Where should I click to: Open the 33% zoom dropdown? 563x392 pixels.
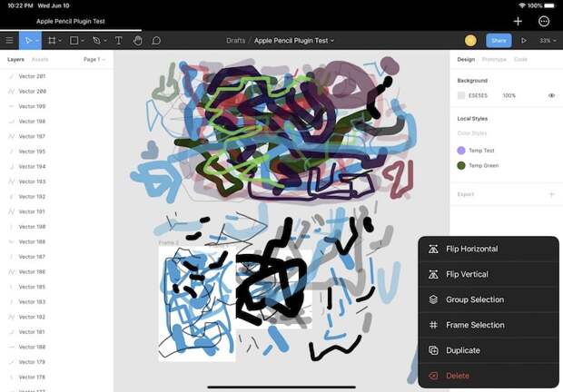pyautogui.click(x=548, y=41)
